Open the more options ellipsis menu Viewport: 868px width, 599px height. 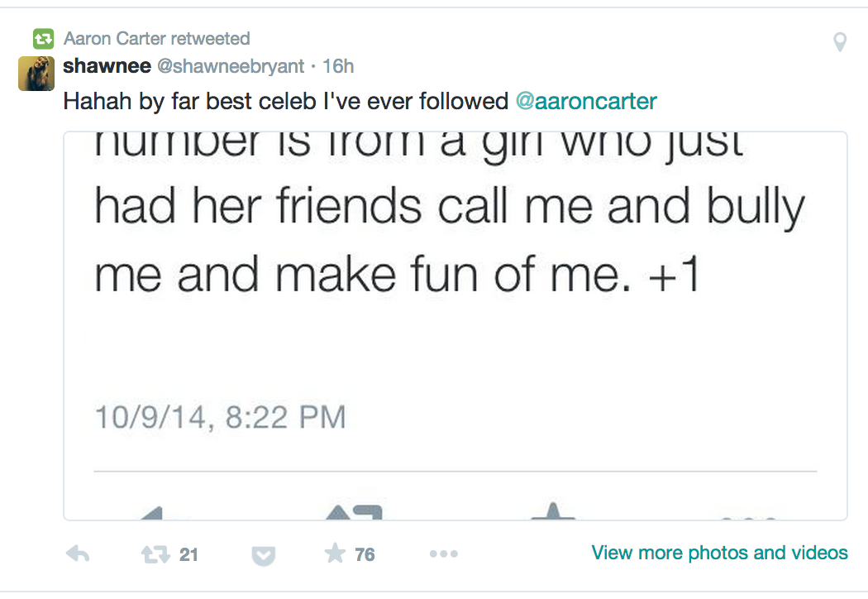443,554
